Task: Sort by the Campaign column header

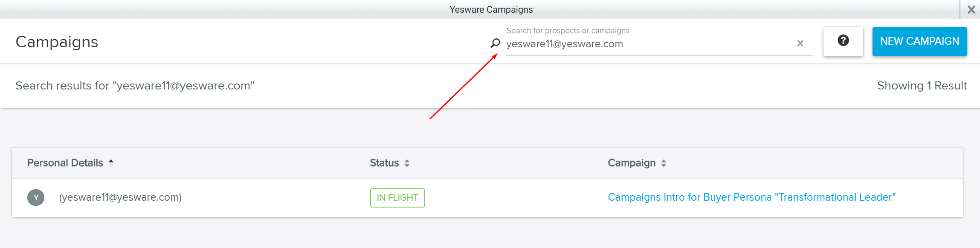Action: tap(632, 163)
